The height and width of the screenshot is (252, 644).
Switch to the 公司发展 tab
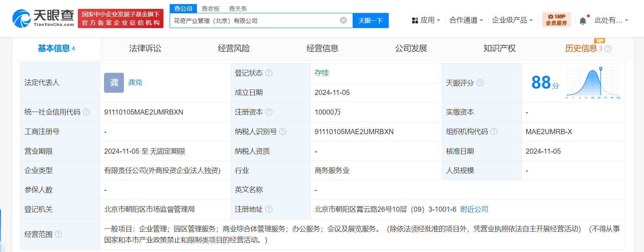pos(411,48)
